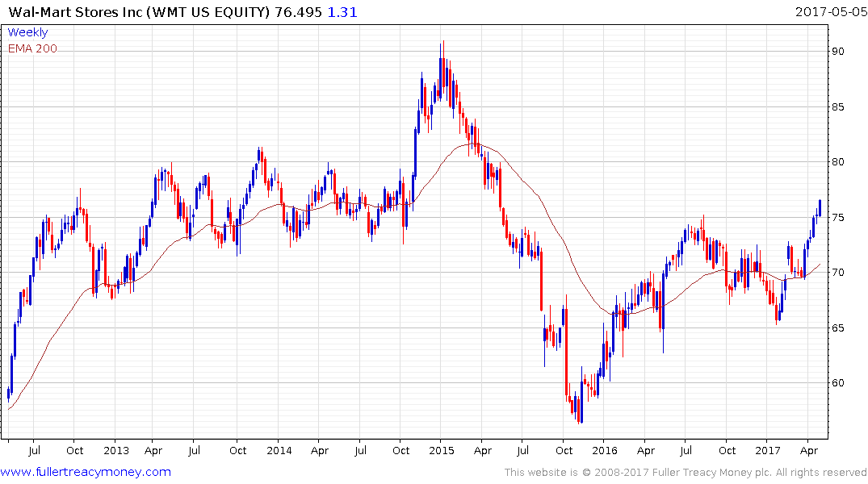Image resolution: width=868 pixels, height=484 pixels.
Task: Open the www.fullertreacymoney.com link
Action: (86, 472)
